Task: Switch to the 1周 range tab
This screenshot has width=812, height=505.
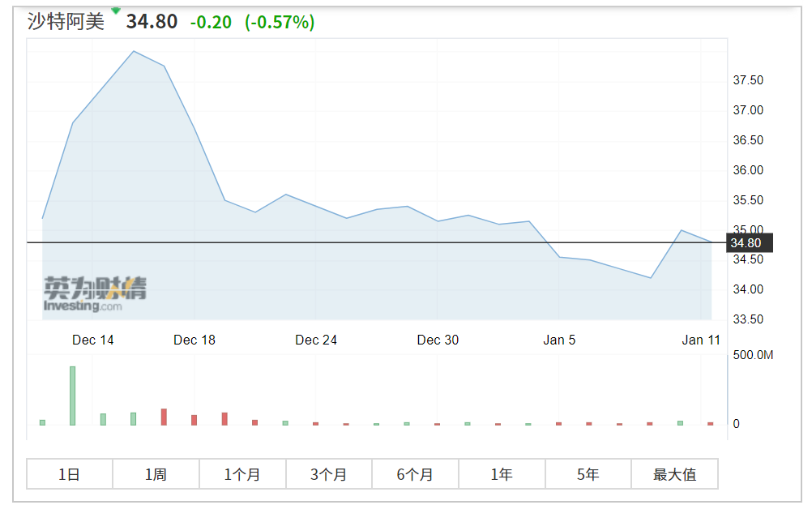Action: coord(156,474)
